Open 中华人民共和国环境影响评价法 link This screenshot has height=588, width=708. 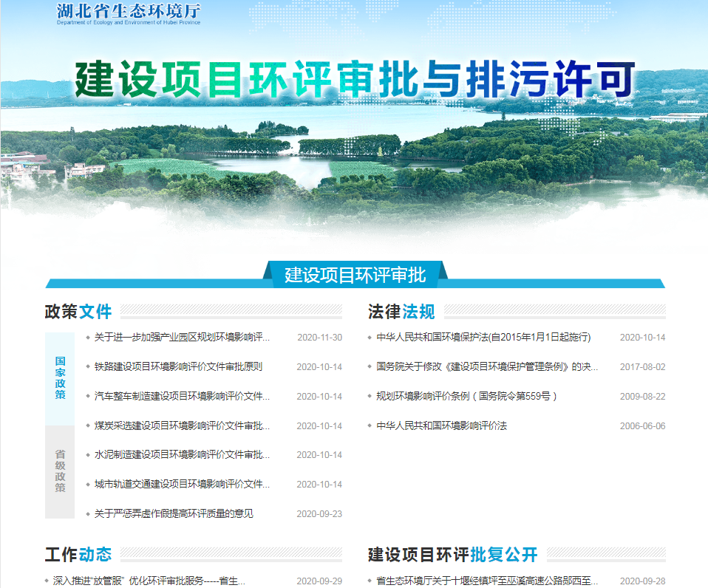point(442,425)
